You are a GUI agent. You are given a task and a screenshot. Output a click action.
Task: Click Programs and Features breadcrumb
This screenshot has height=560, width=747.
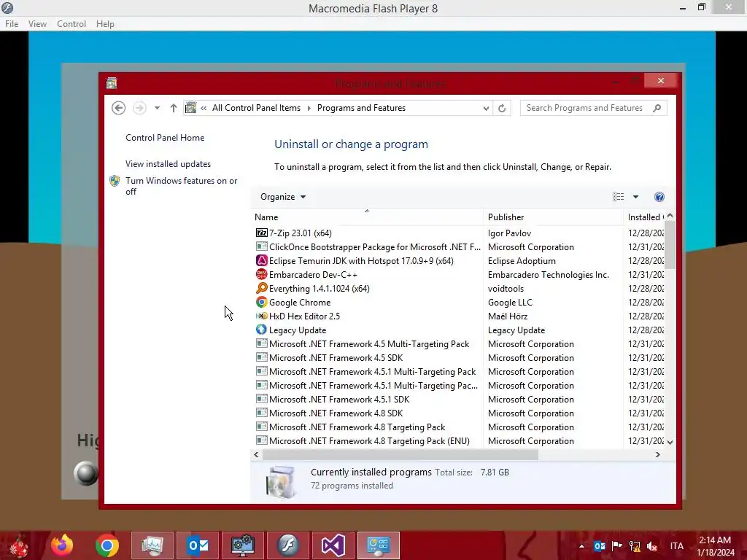point(361,108)
